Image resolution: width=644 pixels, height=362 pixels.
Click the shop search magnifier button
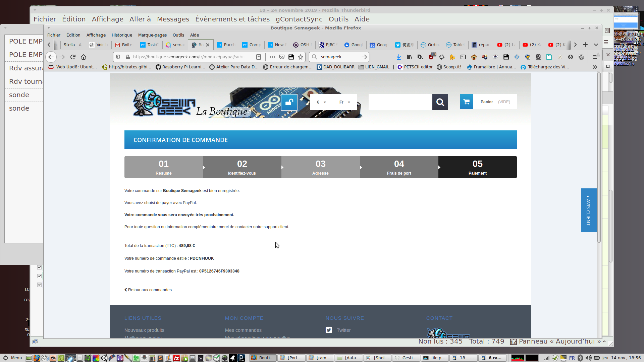coord(440,102)
